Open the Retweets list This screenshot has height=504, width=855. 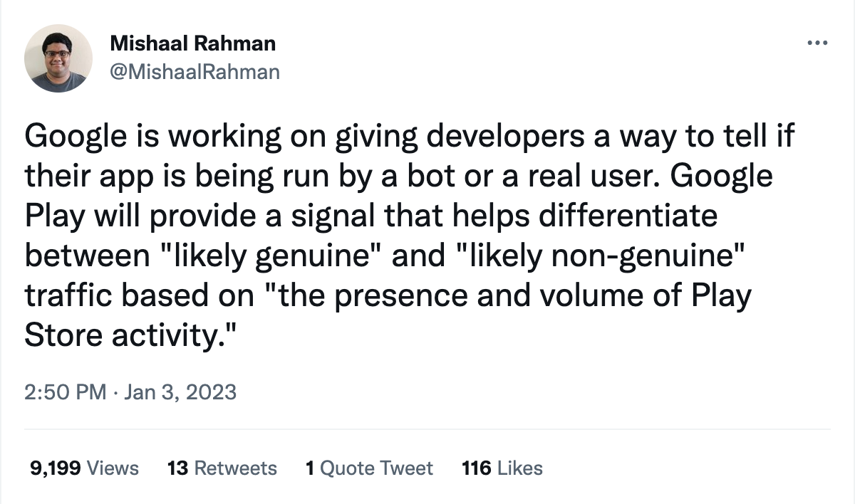(x=235, y=468)
